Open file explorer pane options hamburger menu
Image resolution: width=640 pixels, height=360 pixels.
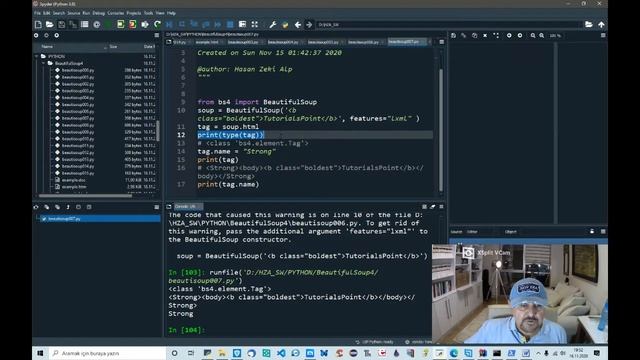click(x=157, y=36)
